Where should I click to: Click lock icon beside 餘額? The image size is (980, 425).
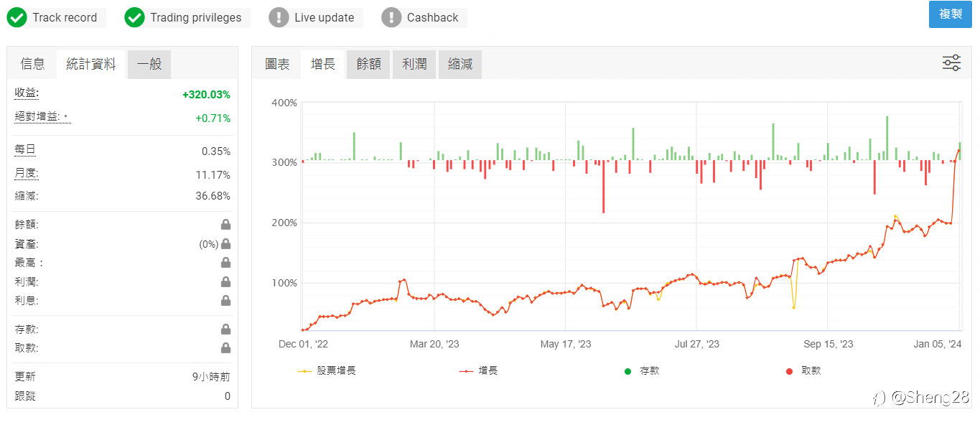[225, 225]
